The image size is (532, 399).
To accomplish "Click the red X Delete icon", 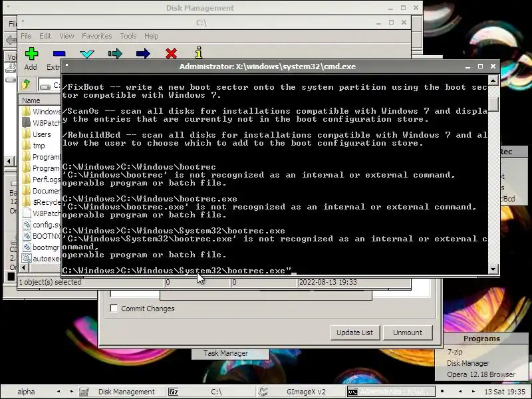I will click(x=171, y=54).
